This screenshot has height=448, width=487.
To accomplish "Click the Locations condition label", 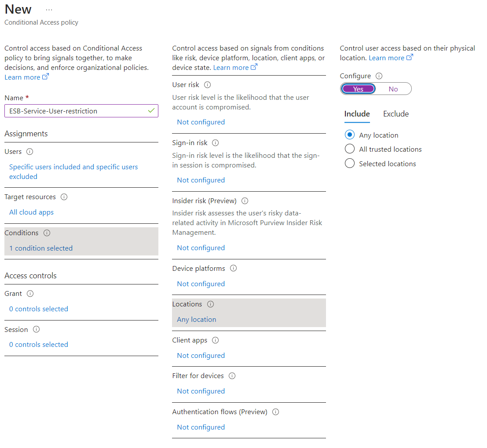I will [x=187, y=304].
